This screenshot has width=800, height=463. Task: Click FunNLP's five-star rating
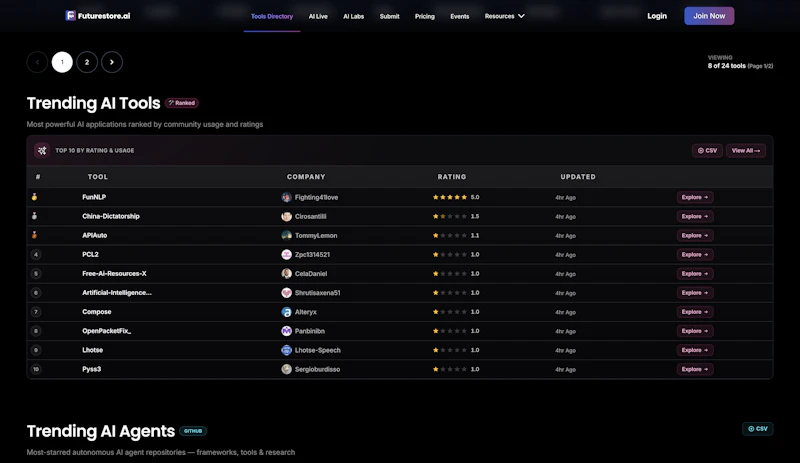[x=449, y=197]
